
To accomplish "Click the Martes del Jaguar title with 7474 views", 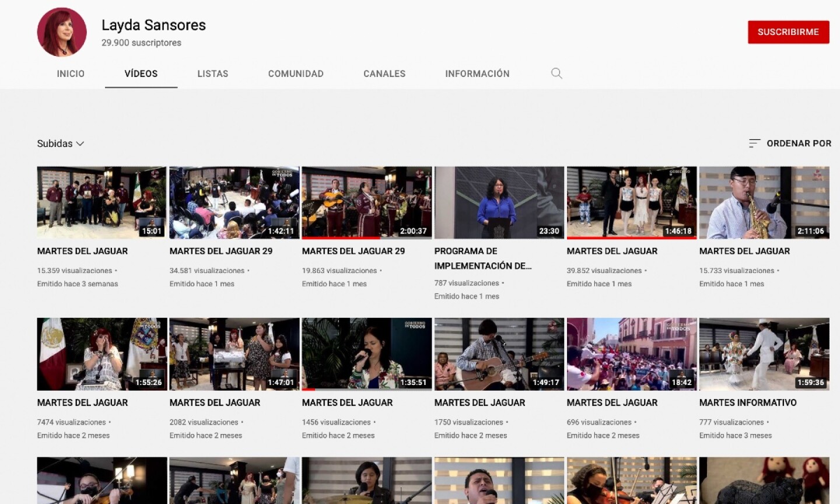I will pos(82,402).
